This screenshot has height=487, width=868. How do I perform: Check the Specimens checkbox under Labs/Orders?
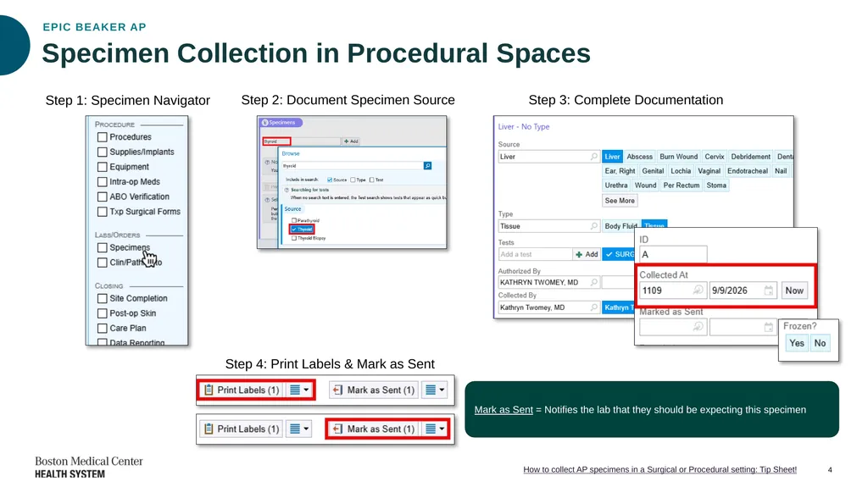pos(102,247)
